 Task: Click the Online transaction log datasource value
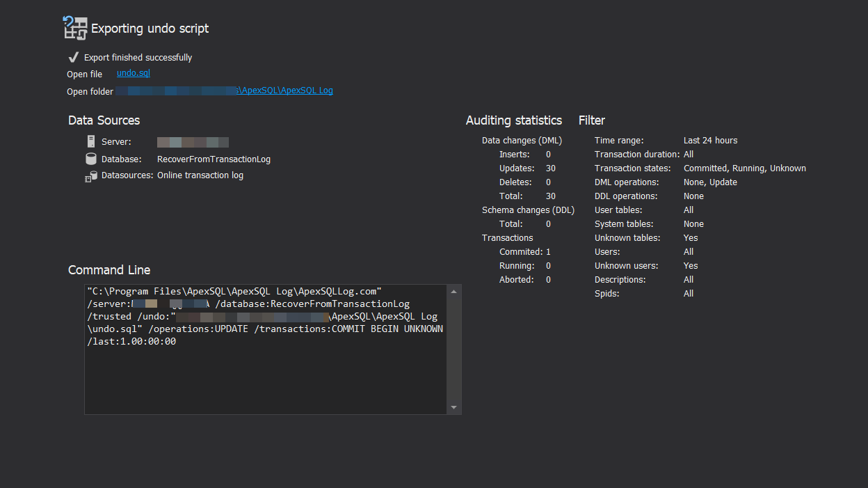tap(200, 175)
